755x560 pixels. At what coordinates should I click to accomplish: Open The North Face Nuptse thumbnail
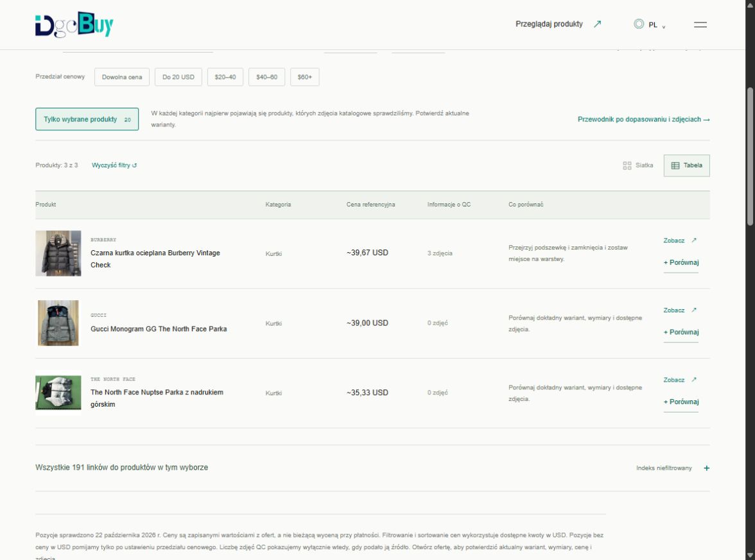coord(58,393)
